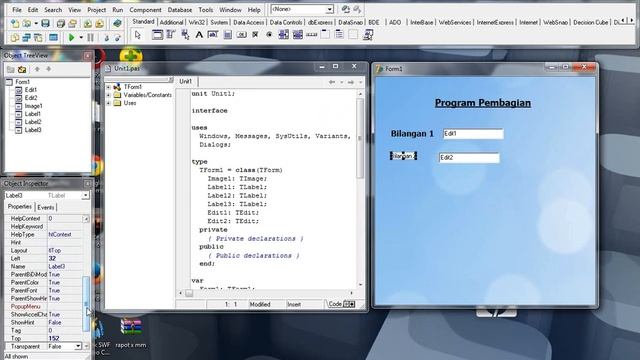Click the Save All toolbar icon
The width and height of the screenshot is (640, 360).
pos(61,24)
